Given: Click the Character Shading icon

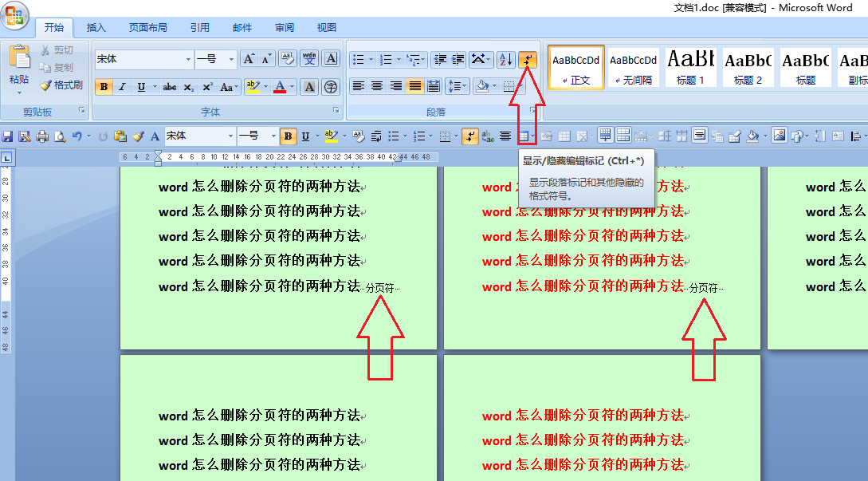Looking at the screenshot, I should (309, 87).
